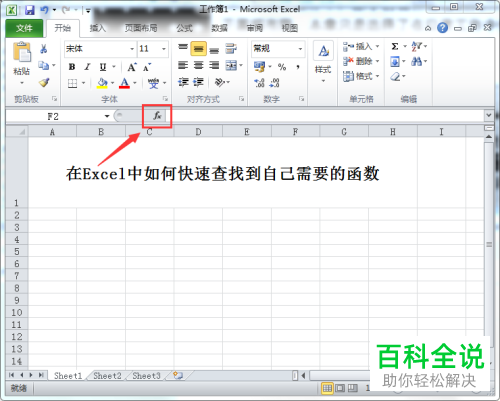Click the Insert Function fx button
Viewport: 500px width, 401px height.
(x=157, y=116)
